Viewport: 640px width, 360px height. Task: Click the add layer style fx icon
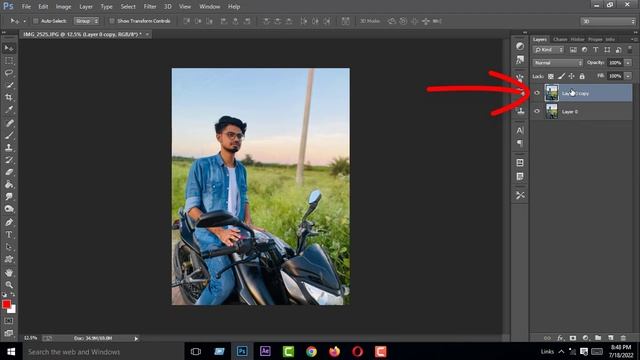coord(560,338)
